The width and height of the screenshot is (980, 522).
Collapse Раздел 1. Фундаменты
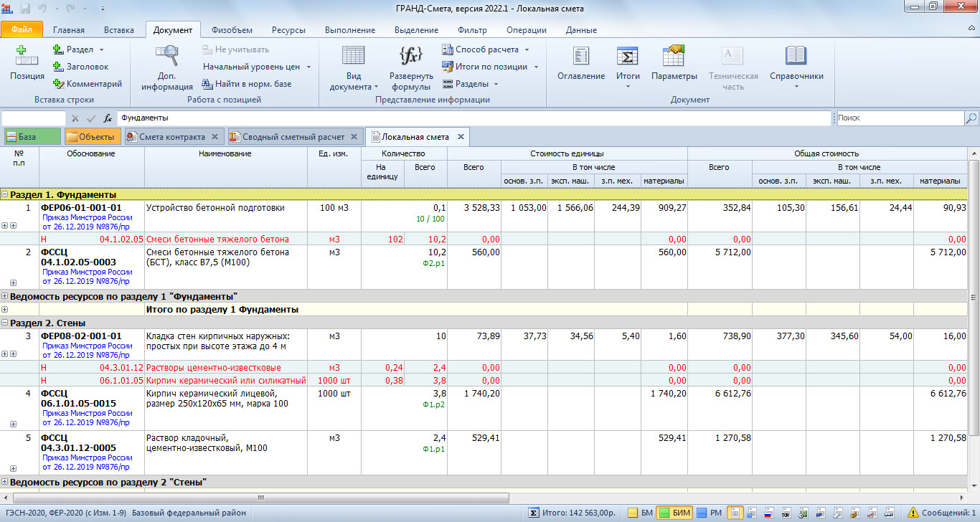pos(5,194)
